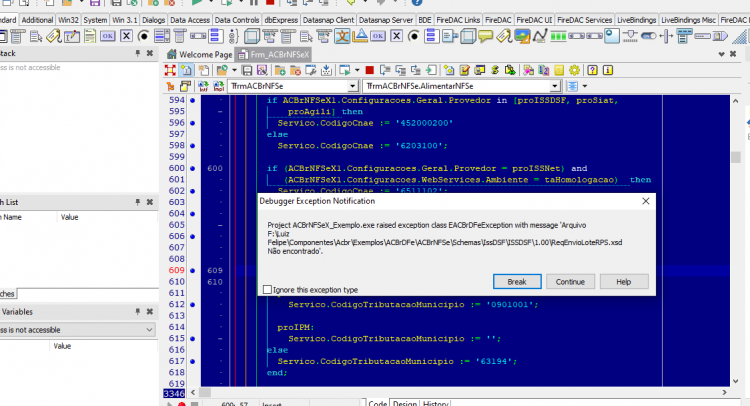Select the checkbox X component in palette
This screenshot has width=750, height=406.
[x=126, y=36]
